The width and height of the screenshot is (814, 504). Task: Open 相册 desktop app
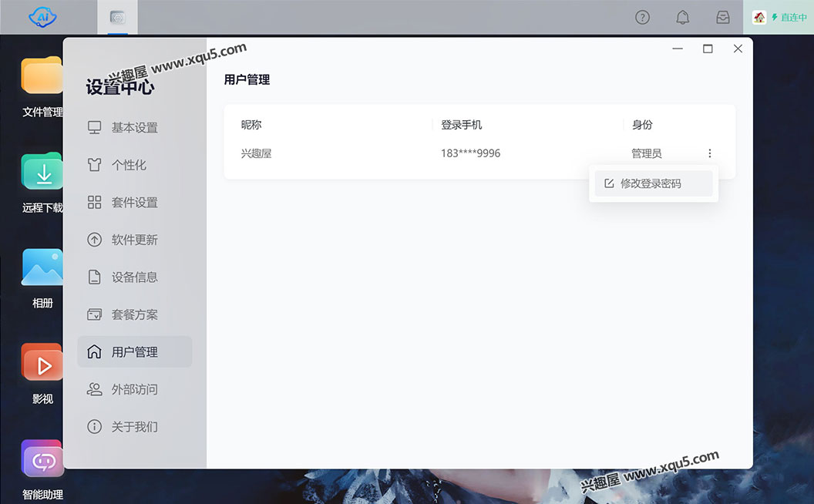pyautogui.click(x=42, y=279)
